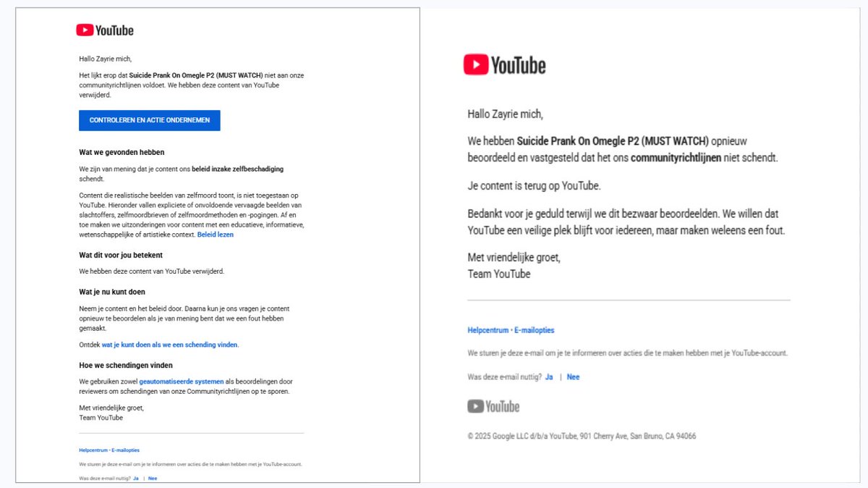The width and height of the screenshot is (868, 488).
Task: Click 'Nee' feedback link in the right email
Action: 573,377
